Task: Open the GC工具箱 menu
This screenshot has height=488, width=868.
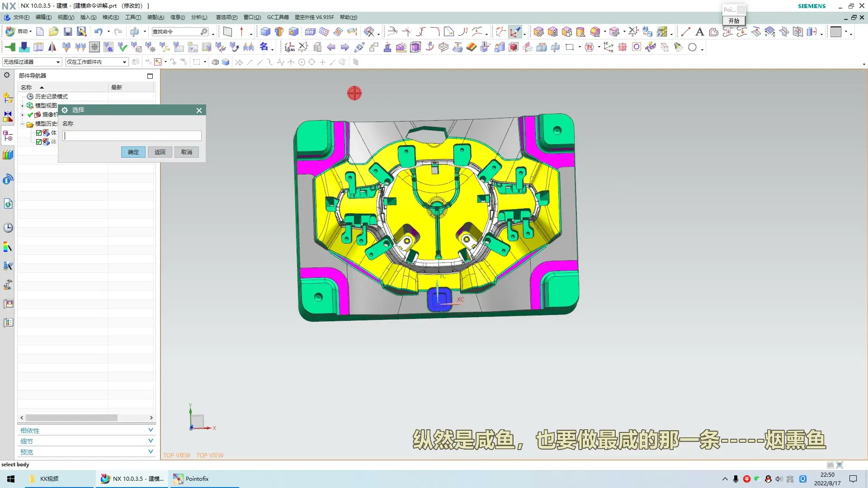Action: click(x=278, y=17)
